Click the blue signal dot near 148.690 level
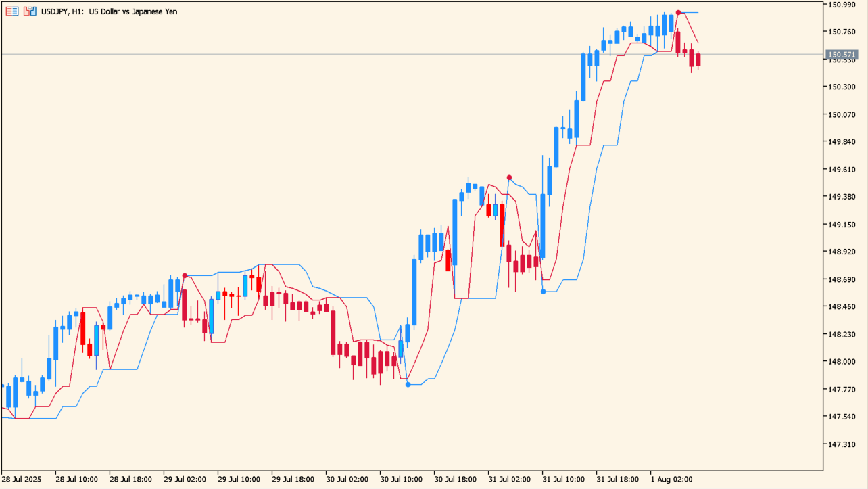 [x=544, y=292]
